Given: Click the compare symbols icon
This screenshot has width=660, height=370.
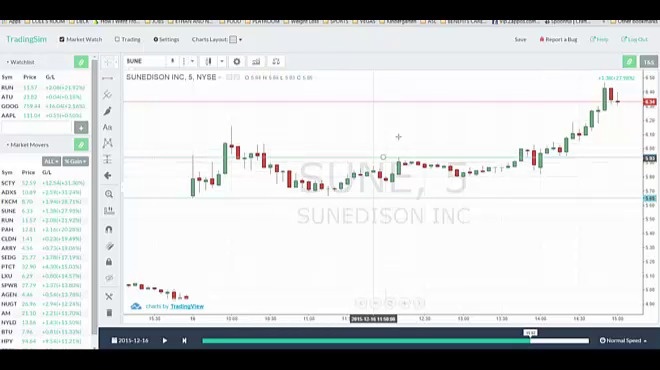Looking at the screenshot, I should (276, 61).
